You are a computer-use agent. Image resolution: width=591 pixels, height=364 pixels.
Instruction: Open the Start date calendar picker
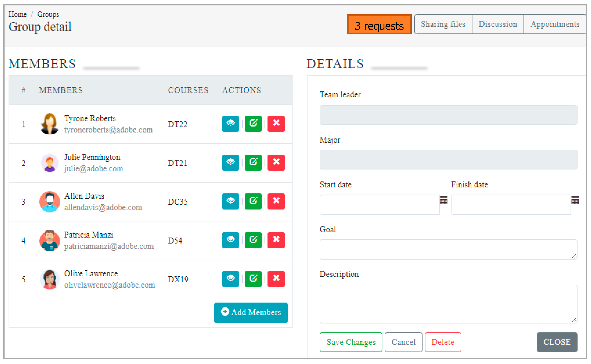tap(443, 200)
